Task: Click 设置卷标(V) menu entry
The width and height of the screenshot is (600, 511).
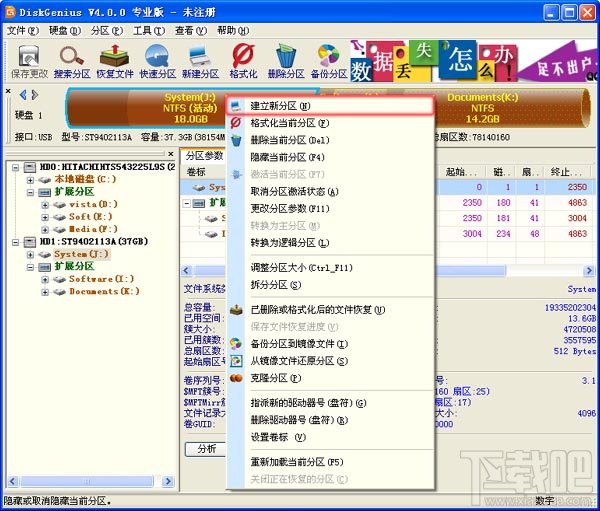Action: tap(330, 437)
